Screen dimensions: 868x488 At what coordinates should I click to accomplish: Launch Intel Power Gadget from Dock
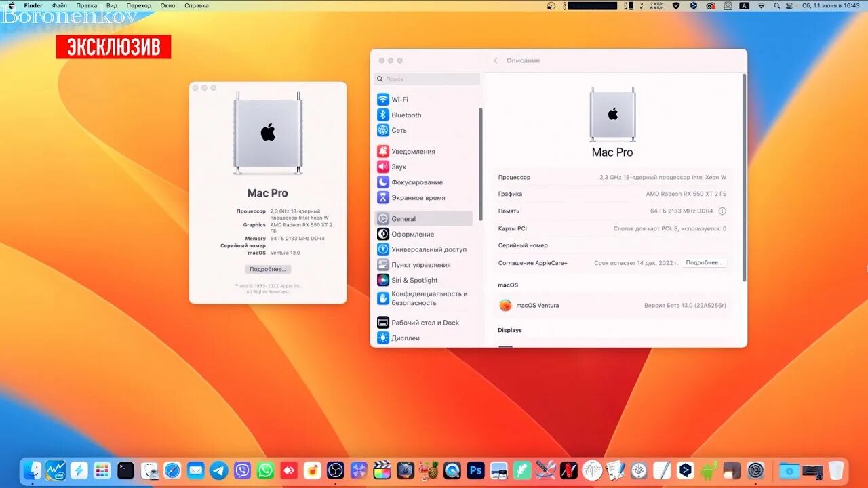[x=56, y=470]
